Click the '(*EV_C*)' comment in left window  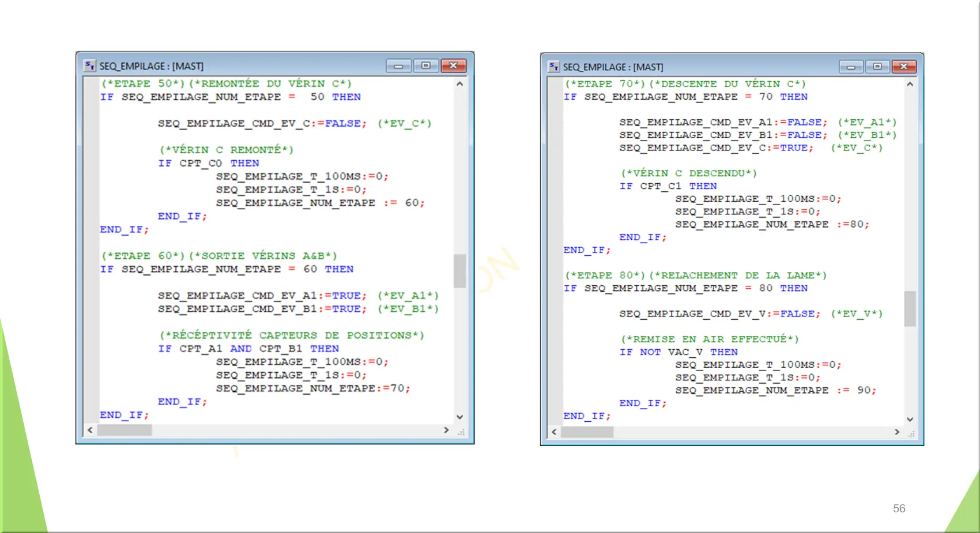pos(405,123)
